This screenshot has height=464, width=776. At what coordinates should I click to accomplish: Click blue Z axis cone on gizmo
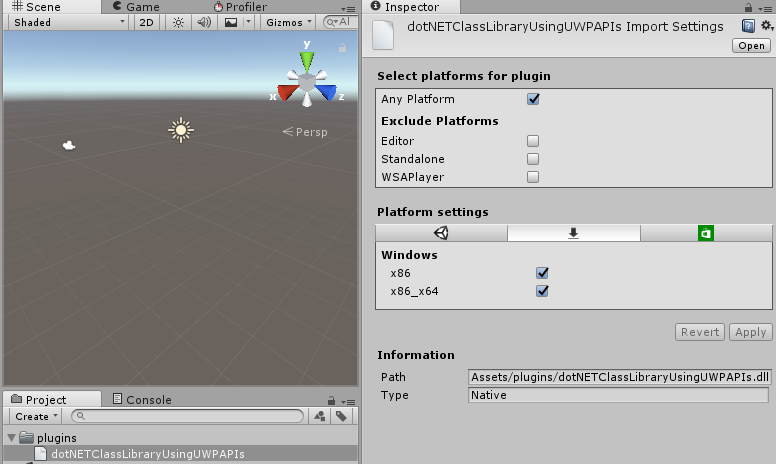click(326, 92)
